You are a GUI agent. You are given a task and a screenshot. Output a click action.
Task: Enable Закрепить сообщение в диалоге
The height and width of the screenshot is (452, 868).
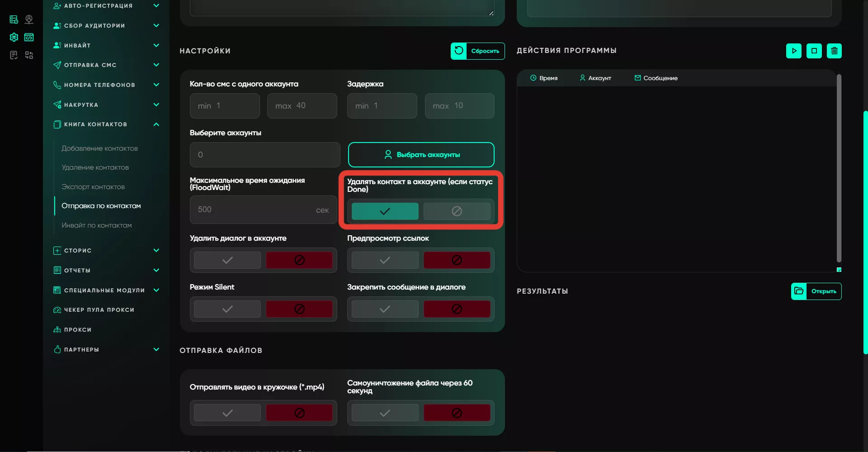coord(385,309)
